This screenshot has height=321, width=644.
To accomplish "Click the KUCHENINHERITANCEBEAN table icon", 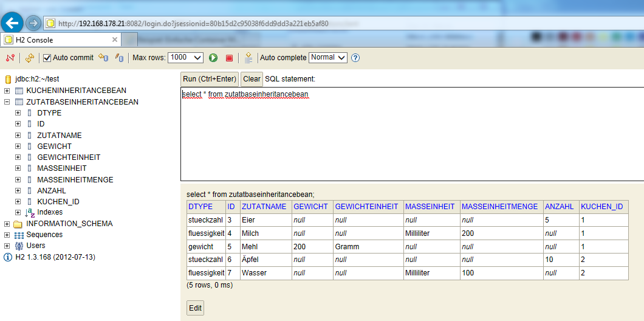I will point(19,91).
